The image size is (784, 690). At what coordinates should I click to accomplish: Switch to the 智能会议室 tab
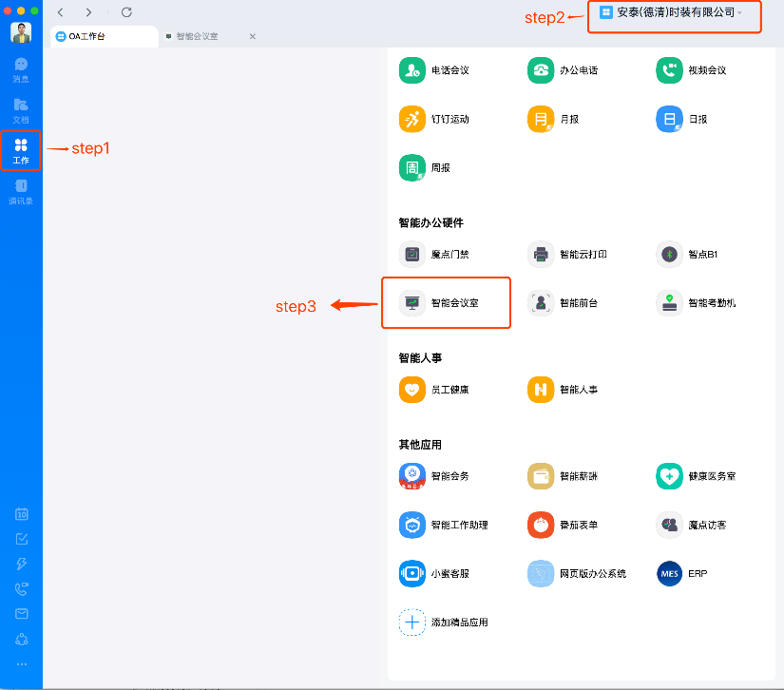198,36
